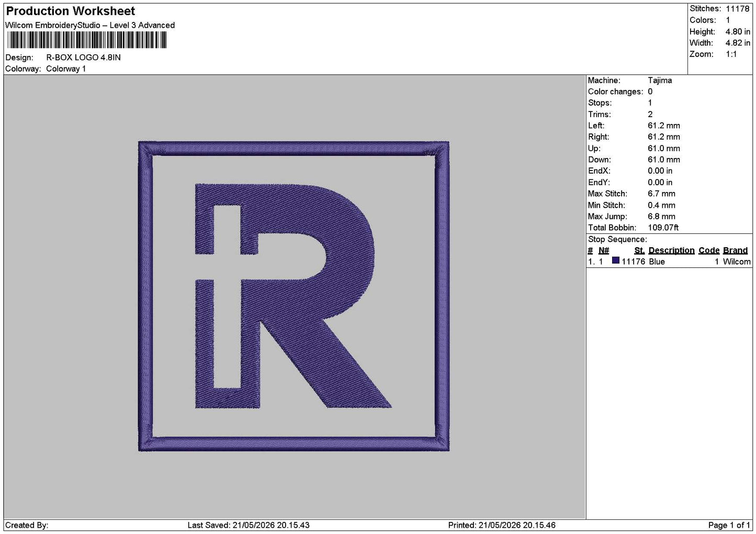Click the Stop Sequence heading
This screenshot has width=756, height=534.
[617, 240]
